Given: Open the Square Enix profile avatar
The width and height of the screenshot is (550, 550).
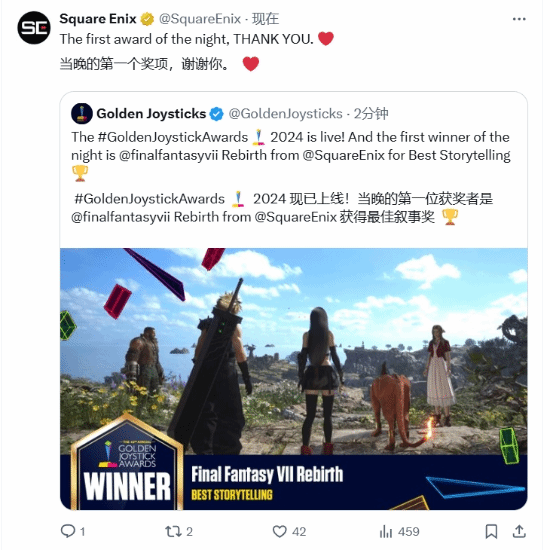Looking at the screenshot, I should click(34, 28).
